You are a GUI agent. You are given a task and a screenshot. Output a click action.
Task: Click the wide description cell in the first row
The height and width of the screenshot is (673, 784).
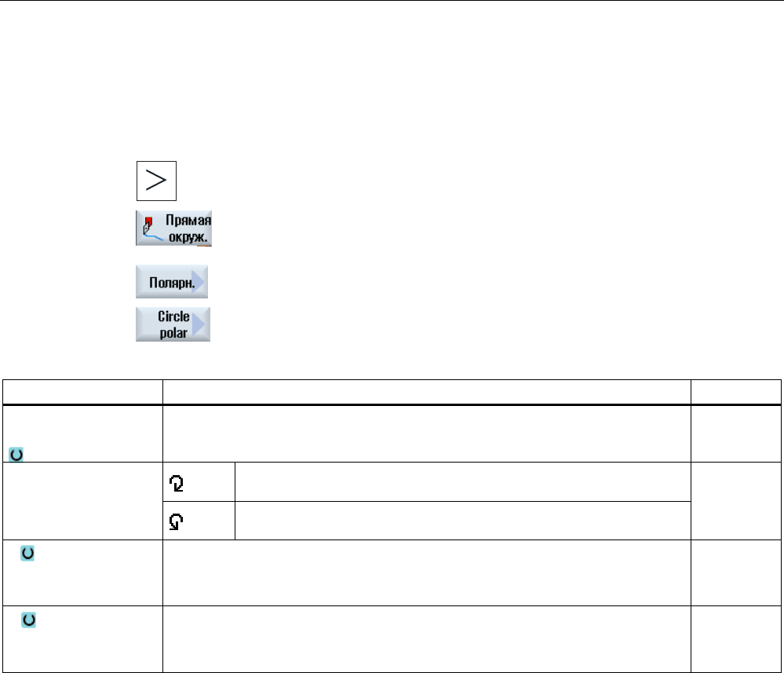(x=427, y=433)
